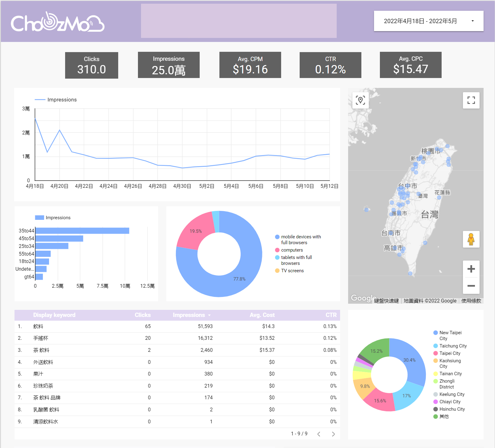Sort table by Clicks column header

pyautogui.click(x=143, y=315)
